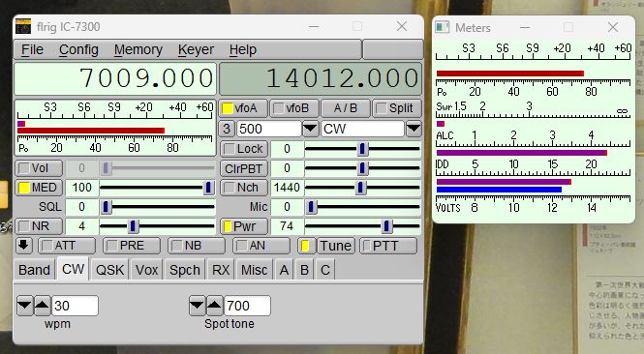Click the vfoA frequency display 7009.000

(x=115, y=78)
